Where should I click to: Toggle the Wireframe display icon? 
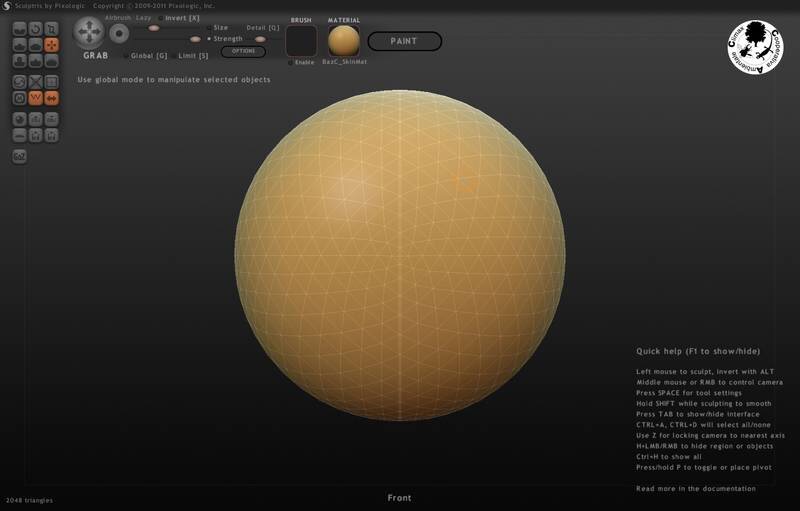tap(36, 98)
